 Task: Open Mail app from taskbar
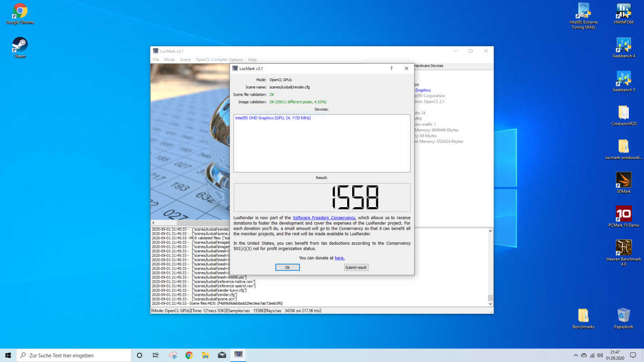222,355
